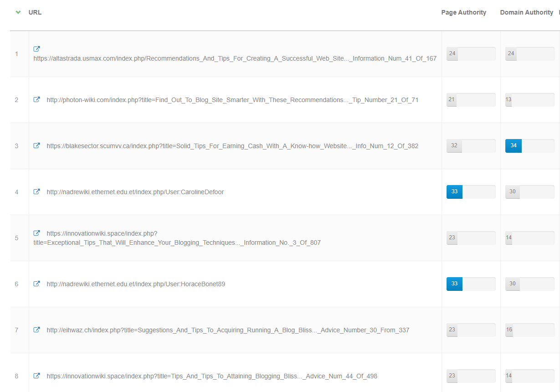Click row 8's external link icon
Image resolution: width=560 pixels, height=392 pixels.
pos(36,376)
